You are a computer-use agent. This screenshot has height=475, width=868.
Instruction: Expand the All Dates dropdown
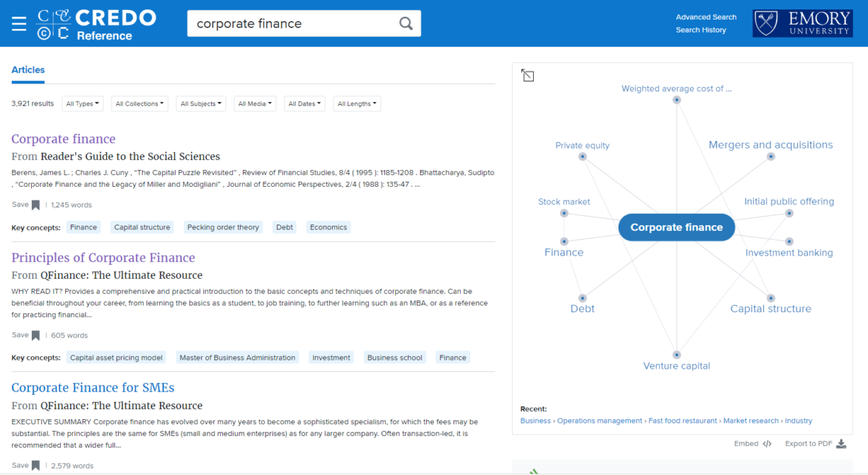point(305,104)
